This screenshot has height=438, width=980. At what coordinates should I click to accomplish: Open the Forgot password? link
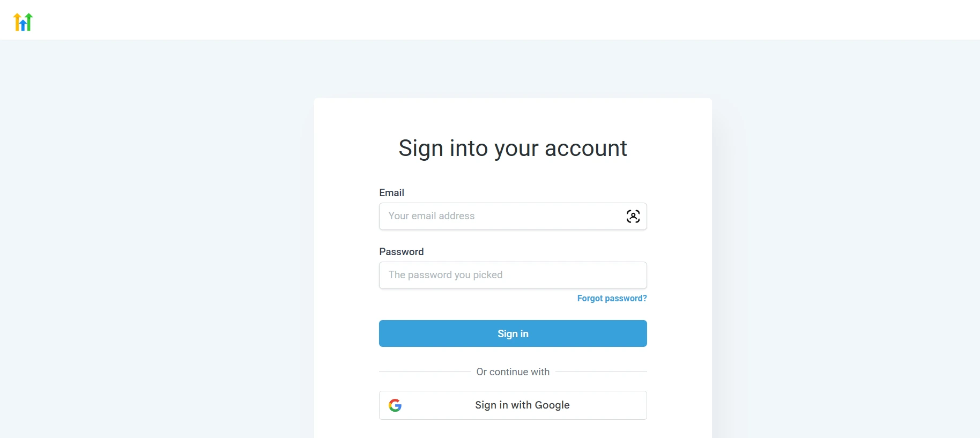pyautogui.click(x=612, y=298)
